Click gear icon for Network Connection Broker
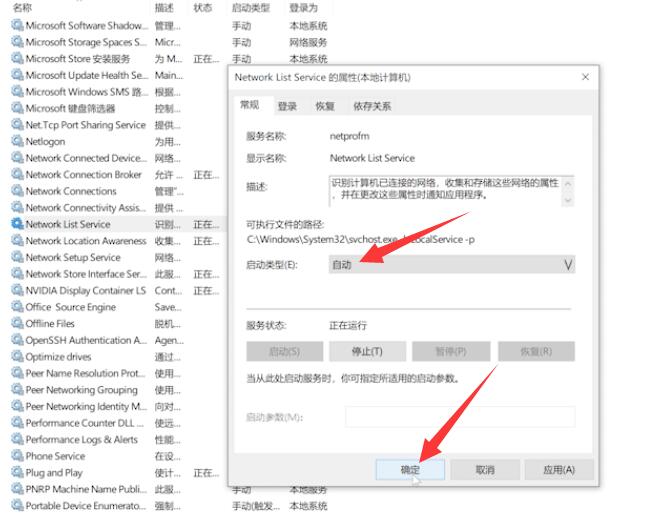The width and height of the screenshot is (653, 513). click(17, 174)
